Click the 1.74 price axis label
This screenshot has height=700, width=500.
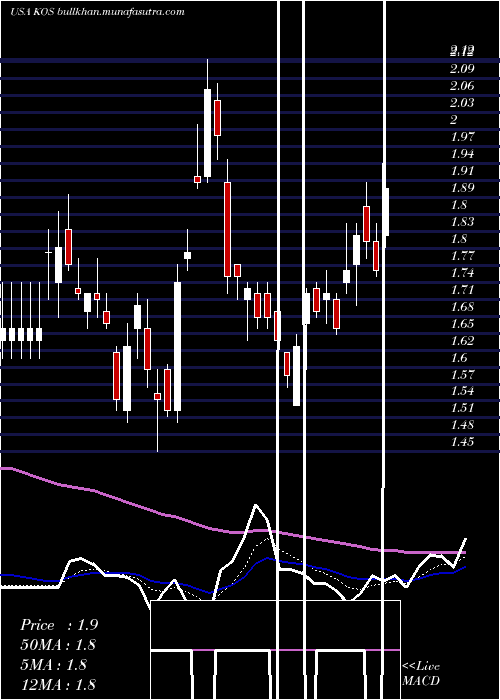462,272
